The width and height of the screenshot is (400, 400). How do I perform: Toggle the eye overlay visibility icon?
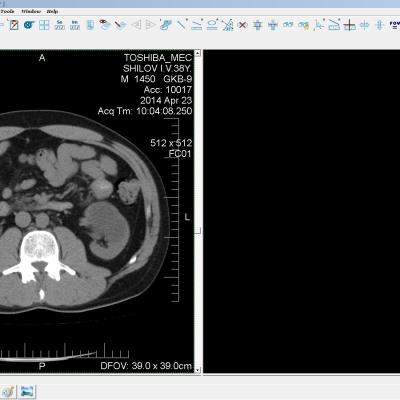pos(105,25)
